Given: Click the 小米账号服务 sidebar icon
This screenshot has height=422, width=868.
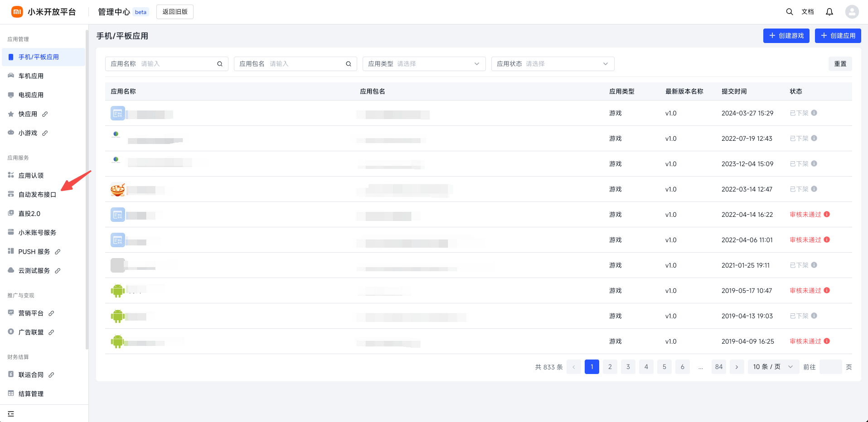Looking at the screenshot, I should (11, 232).
